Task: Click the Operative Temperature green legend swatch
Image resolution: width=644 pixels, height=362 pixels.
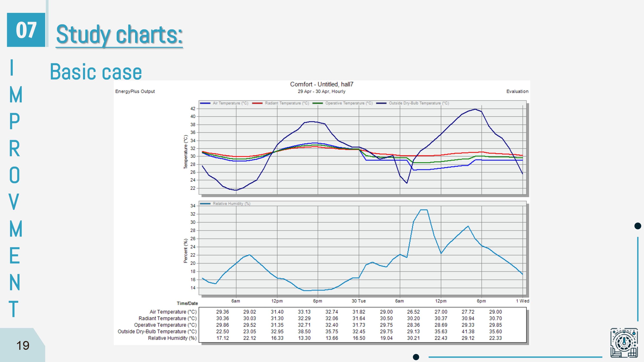Action: [x=317, y=103]
